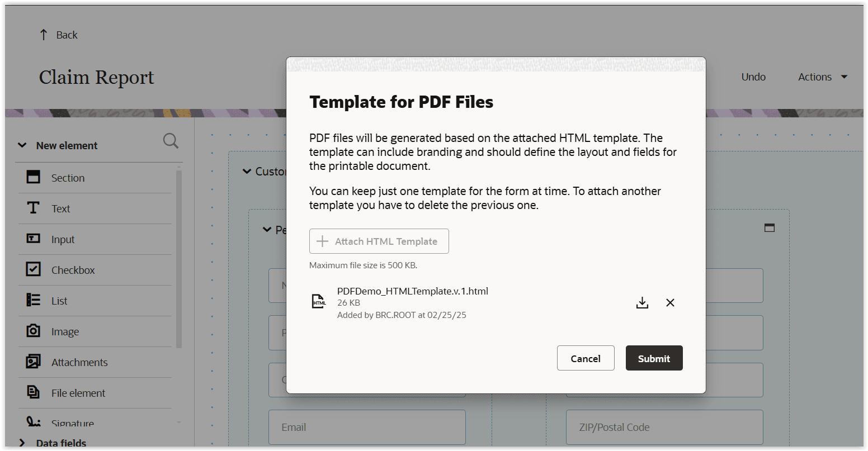The image size is (868, 451).
Task: Open the Actions dropdown menu
Action: (x=823, y=77)
